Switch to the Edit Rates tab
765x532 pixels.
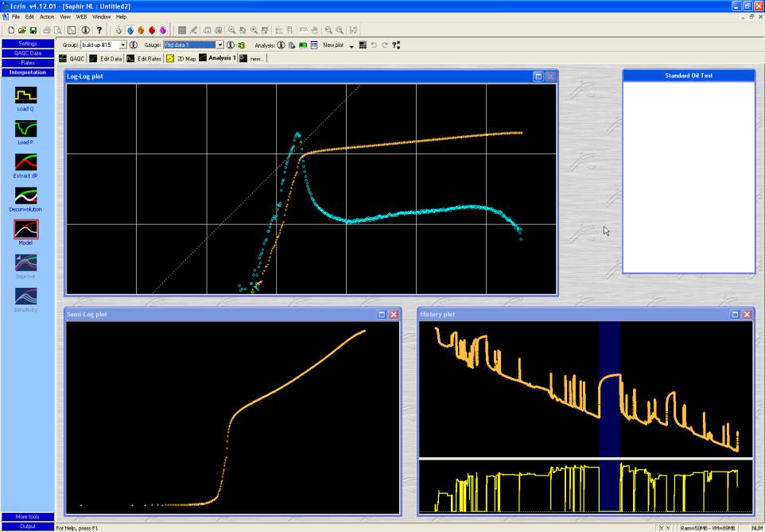pyautogui.click(x=144, y=59)
